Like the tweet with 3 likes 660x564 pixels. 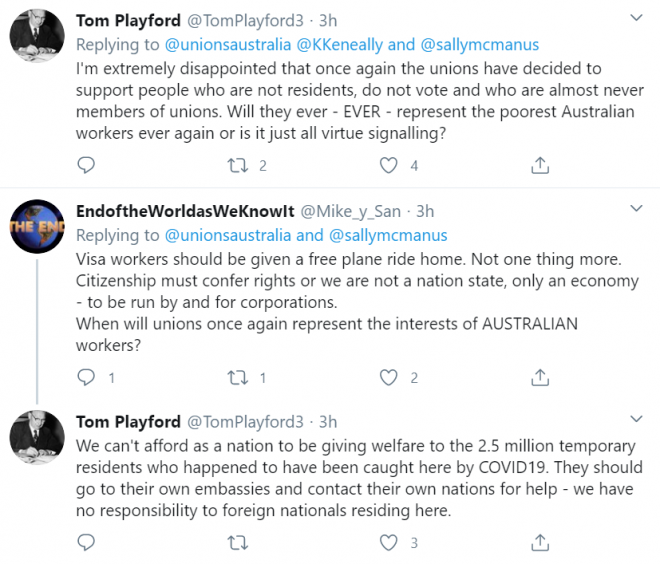tap(388, 543)
